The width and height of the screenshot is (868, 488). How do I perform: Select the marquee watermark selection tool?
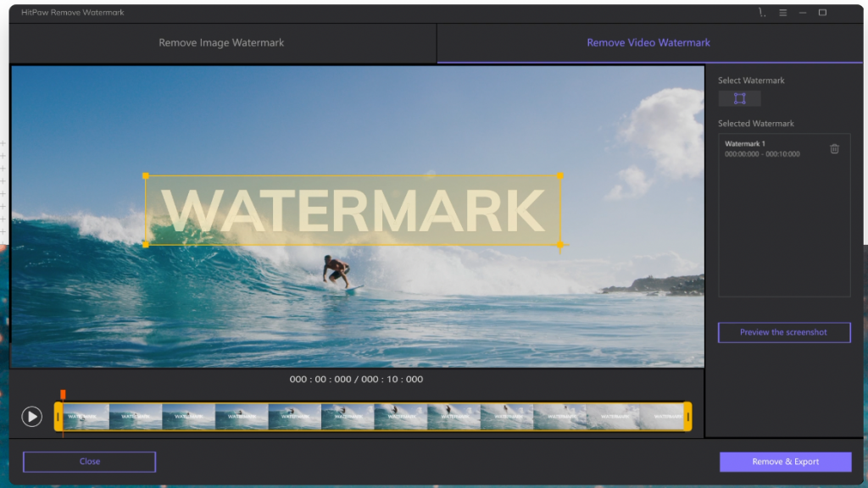738,97
